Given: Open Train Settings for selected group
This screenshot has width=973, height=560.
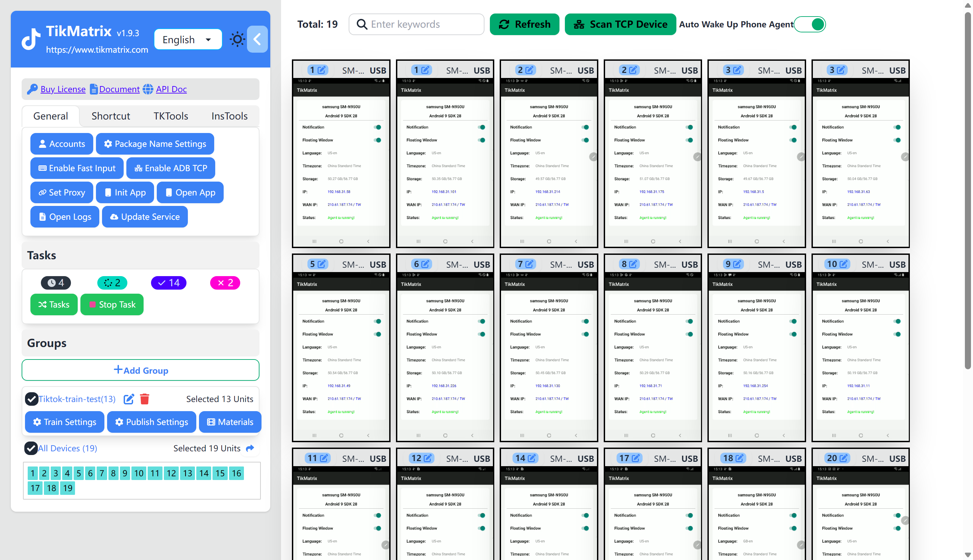Looking at the screenshot, I should click(65, 422).
